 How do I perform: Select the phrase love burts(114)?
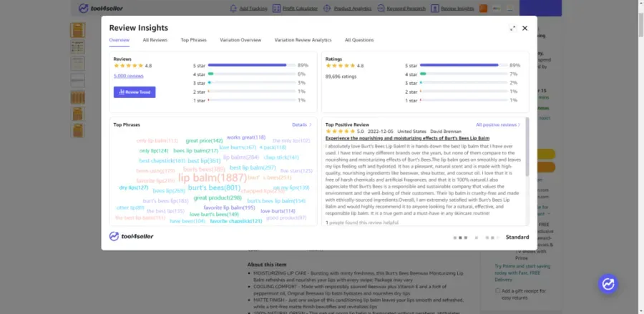click(x=278, y=211)
